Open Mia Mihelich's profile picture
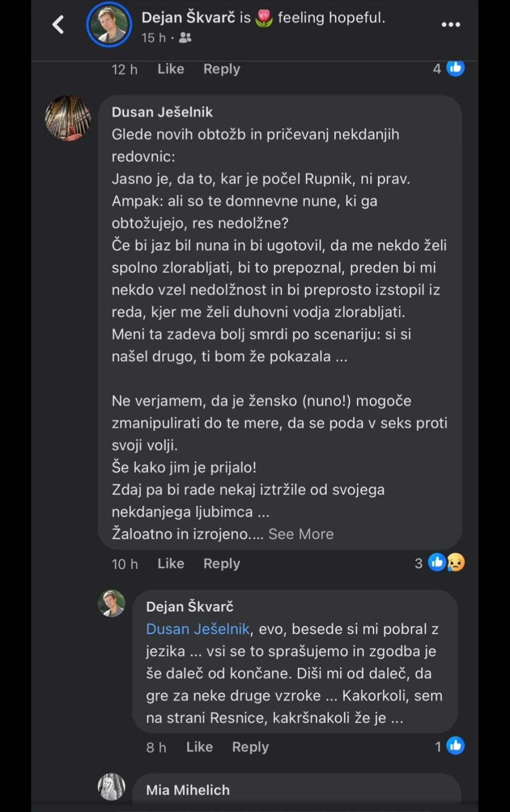 click(111, 787)
